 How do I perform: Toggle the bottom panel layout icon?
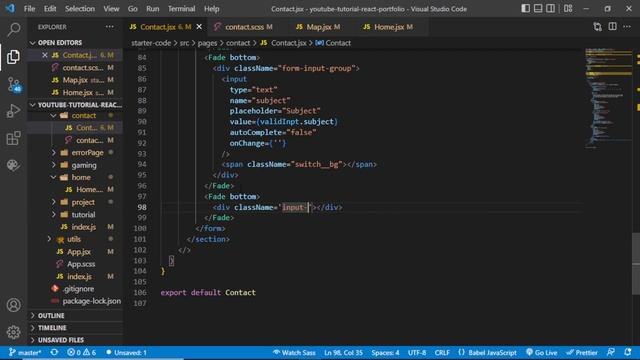coord(538,9)
